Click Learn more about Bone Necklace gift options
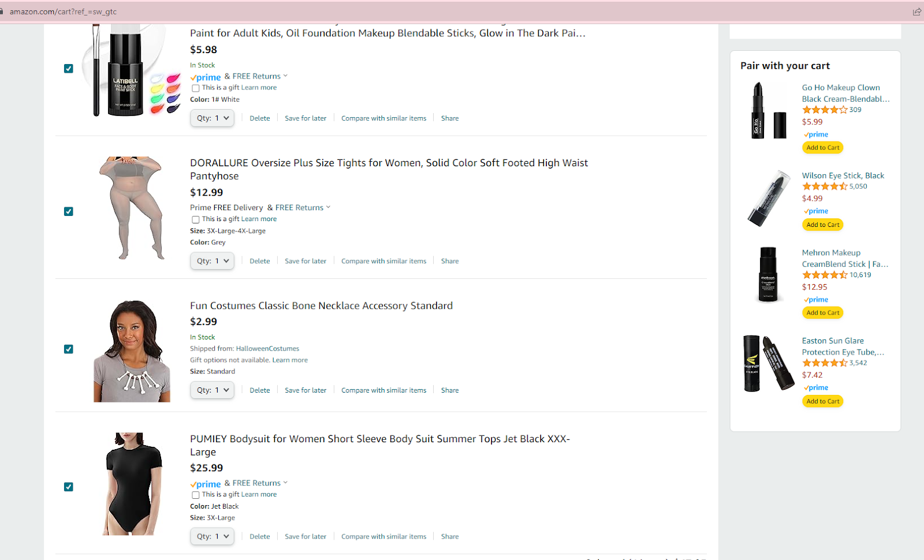The height and width of the screenshot is (560, 924). coord(290,360)
